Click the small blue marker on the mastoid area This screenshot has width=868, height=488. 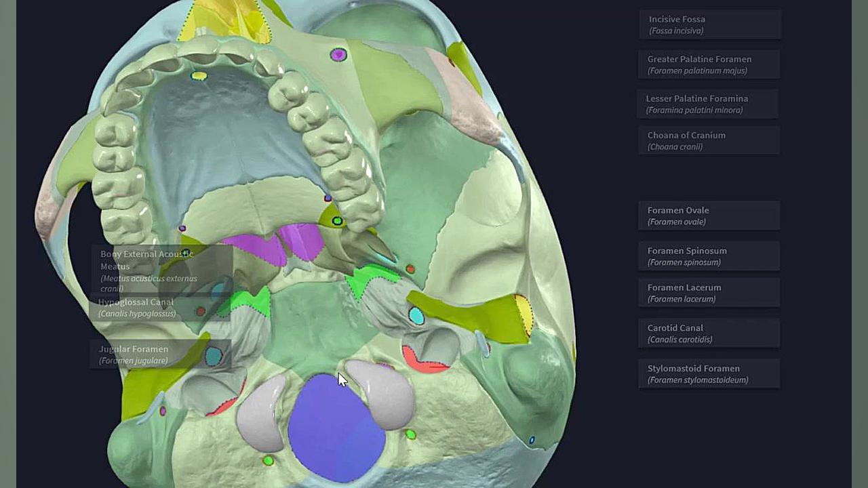tap(532, 441)
